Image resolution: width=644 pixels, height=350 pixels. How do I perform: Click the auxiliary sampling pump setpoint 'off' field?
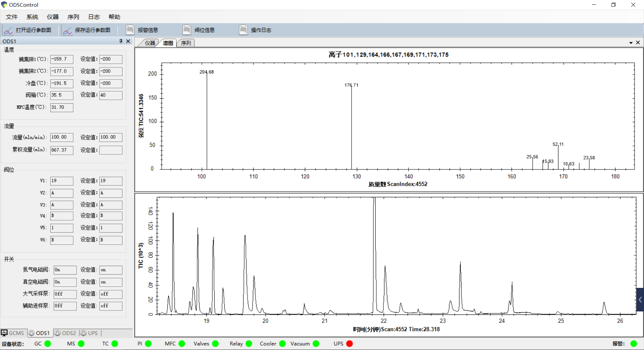(x=111, y=306)
